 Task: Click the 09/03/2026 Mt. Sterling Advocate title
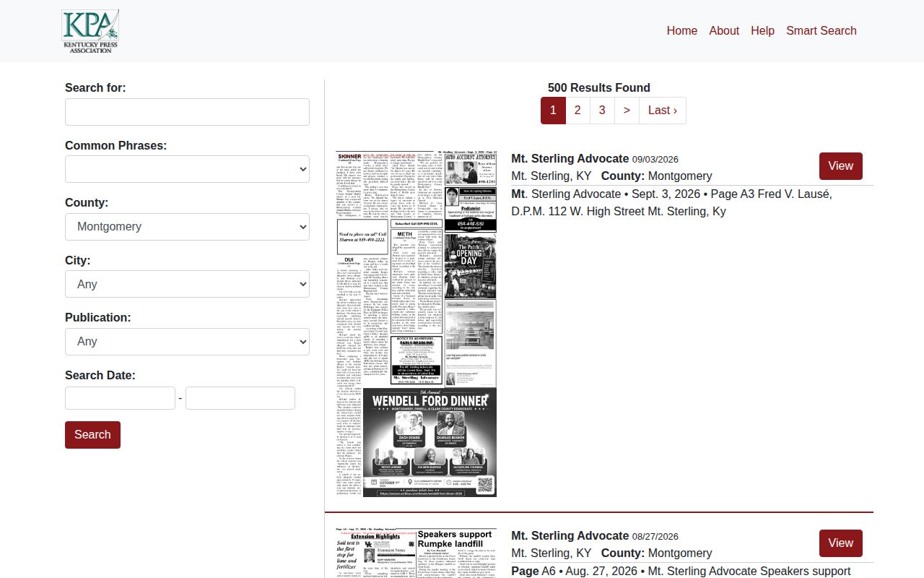coord(570,158)
